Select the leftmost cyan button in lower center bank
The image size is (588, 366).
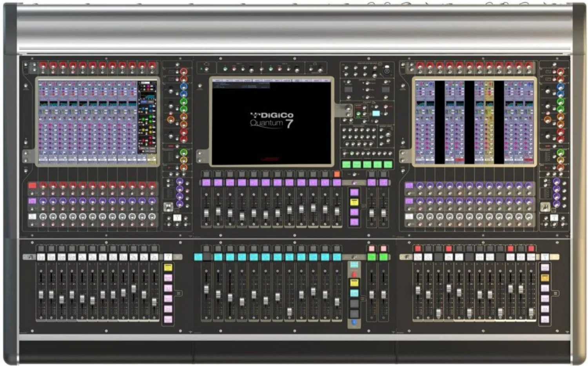[x=198, y=257]
